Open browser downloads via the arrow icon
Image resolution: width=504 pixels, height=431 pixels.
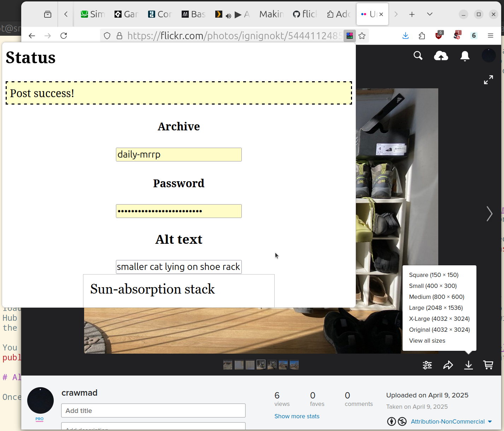tap(405, 36)
